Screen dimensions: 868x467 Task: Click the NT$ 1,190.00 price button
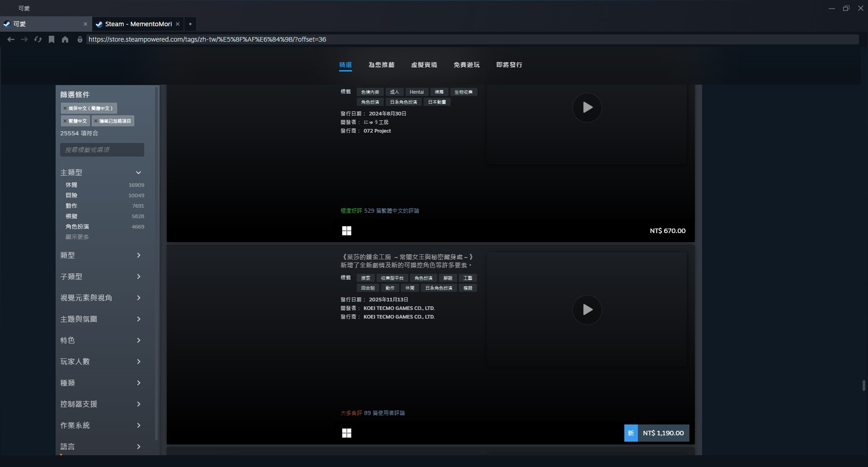(x=663, y=433)
